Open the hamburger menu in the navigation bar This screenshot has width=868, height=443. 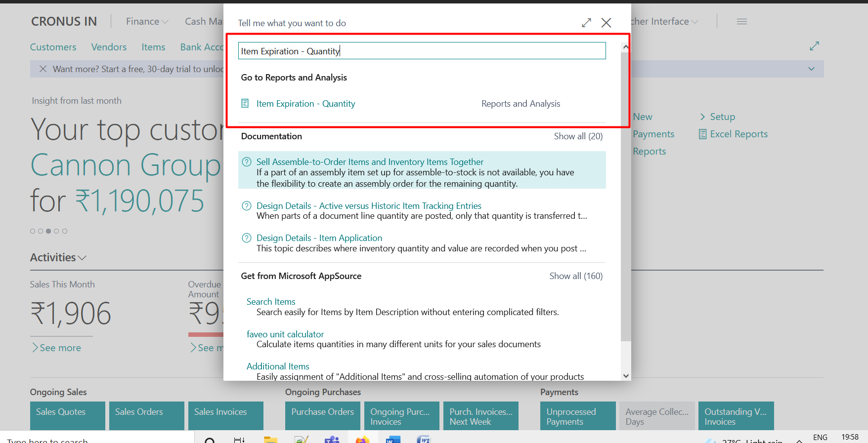tap(741, 22)
